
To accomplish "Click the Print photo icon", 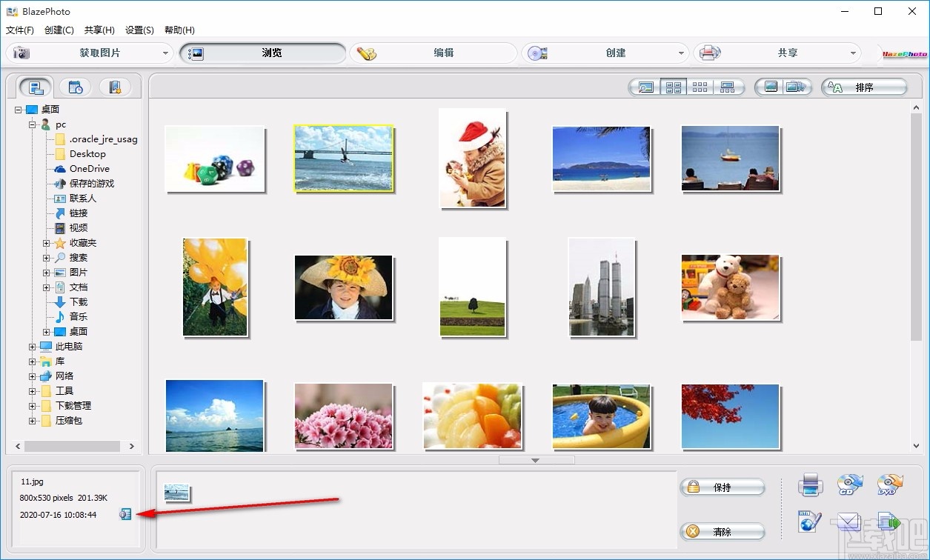I will click(810, 484).
